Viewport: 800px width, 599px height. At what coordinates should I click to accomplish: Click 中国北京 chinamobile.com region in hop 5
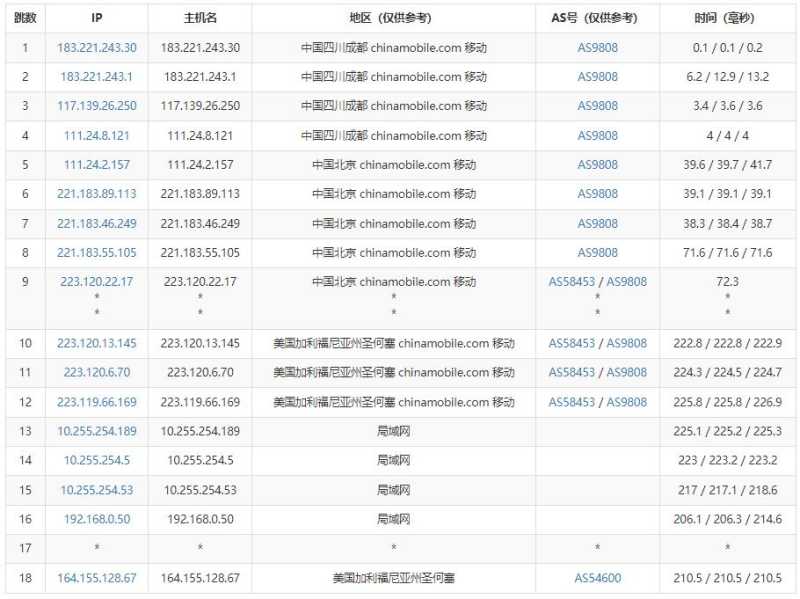tap(393, 165)
